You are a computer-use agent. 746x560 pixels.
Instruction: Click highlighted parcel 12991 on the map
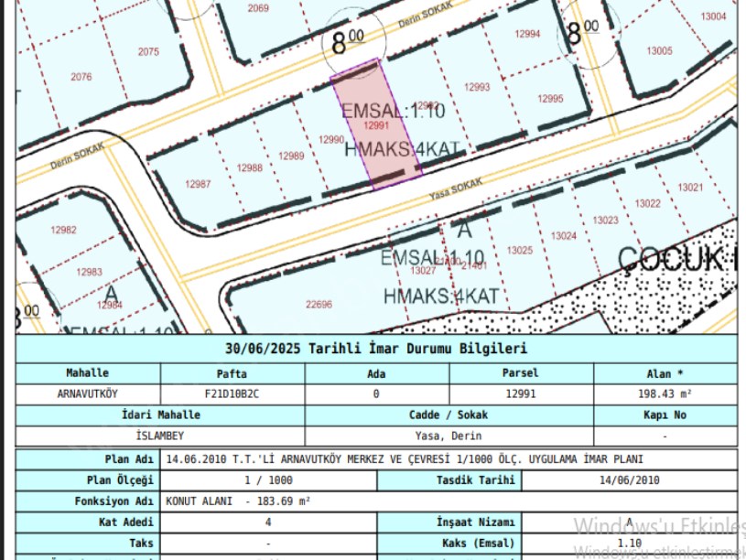(x=376, y=125)
